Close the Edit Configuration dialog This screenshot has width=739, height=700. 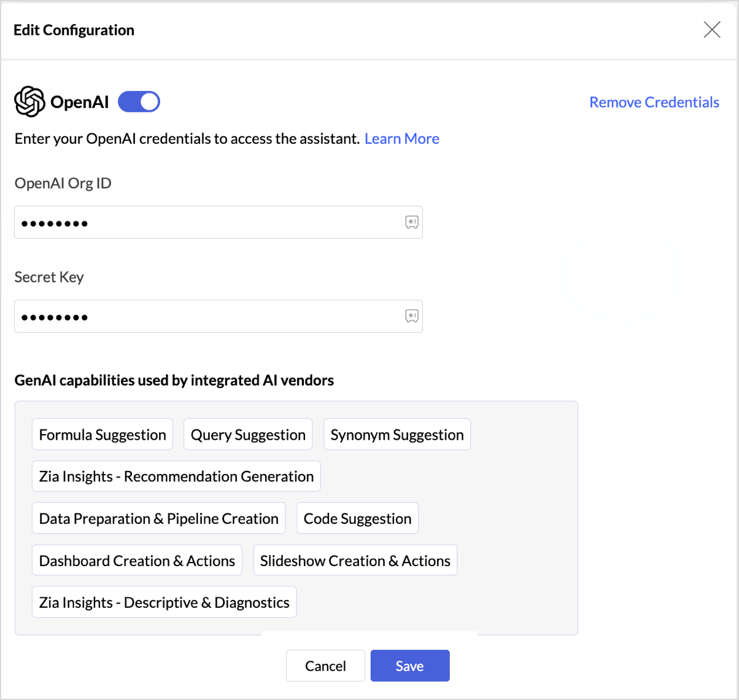point(712,29)
